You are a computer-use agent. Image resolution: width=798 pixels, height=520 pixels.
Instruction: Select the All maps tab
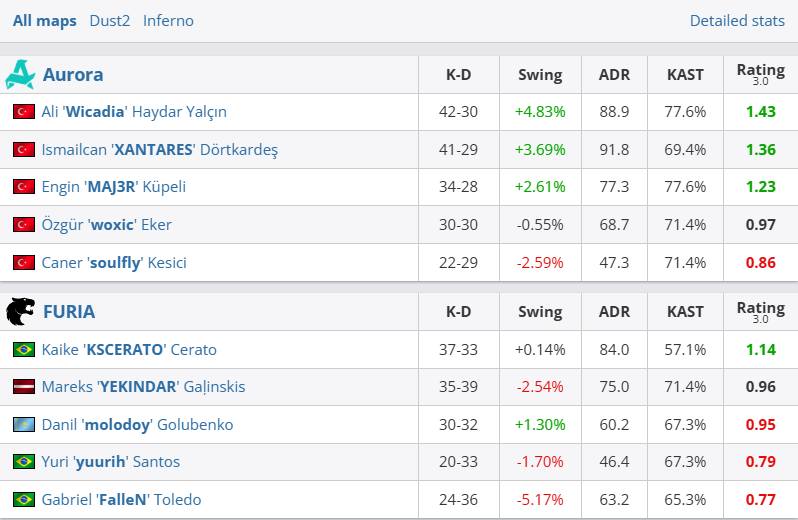coord(45,21)
